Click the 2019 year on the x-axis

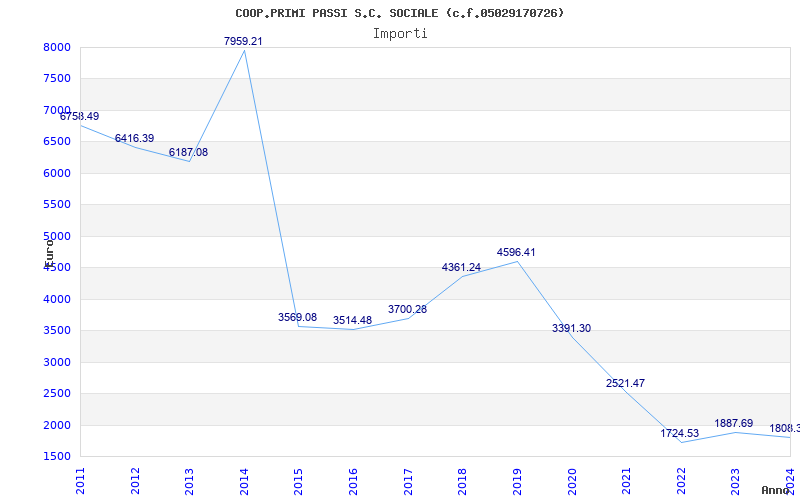(518, 478)
